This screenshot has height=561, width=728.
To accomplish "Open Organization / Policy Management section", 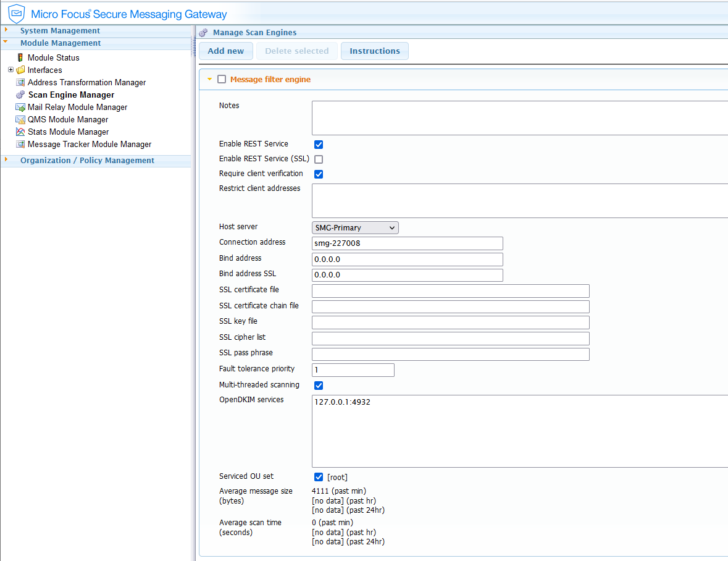I will coord(87,161).
